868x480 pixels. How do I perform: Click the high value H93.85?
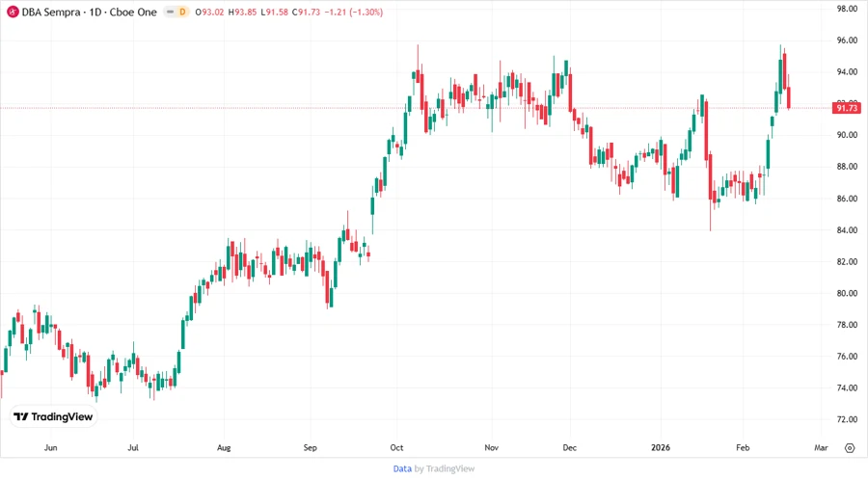point(242,12)
